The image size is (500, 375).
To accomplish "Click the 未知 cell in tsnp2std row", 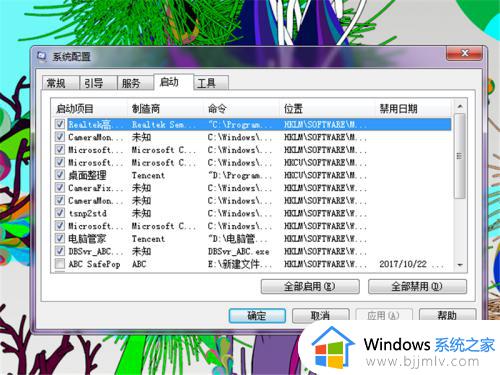I will tap(141, 213).
